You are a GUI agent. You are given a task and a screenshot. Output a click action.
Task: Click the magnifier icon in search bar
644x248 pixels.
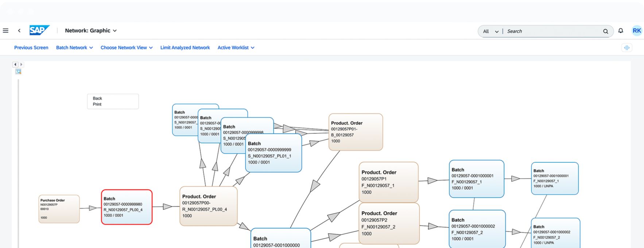pos(605,31)
